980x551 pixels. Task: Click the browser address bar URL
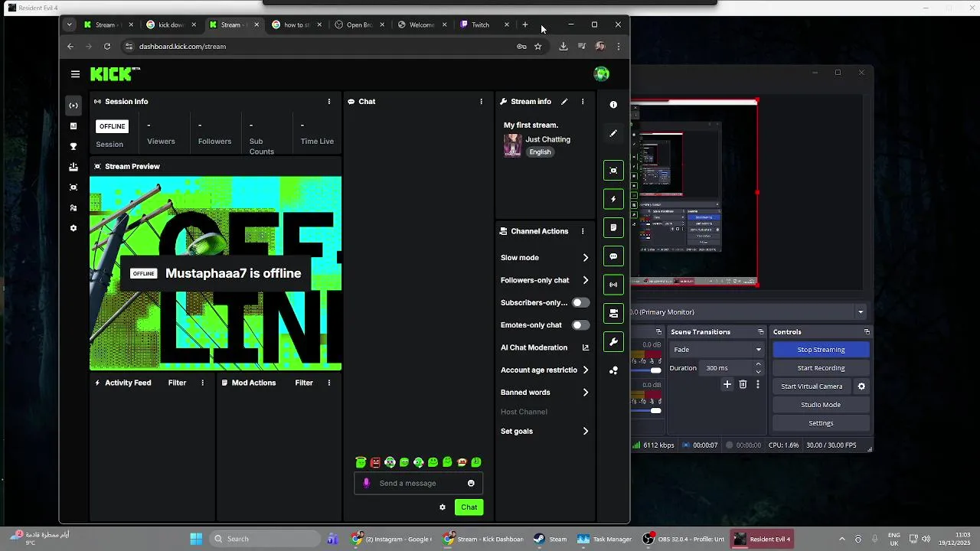[182, 47]
